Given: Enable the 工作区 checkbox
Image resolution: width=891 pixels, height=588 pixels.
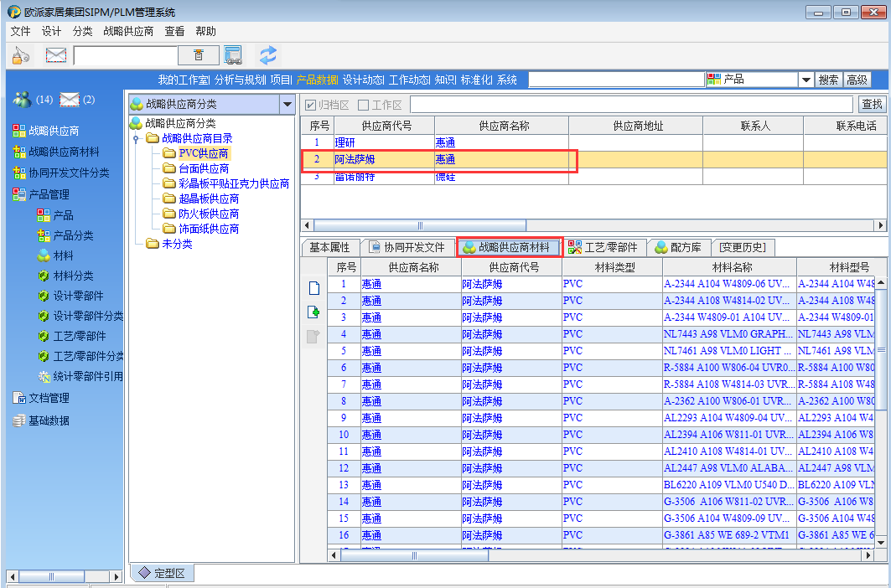Looking at the screenshot, I should coord(364,105).
